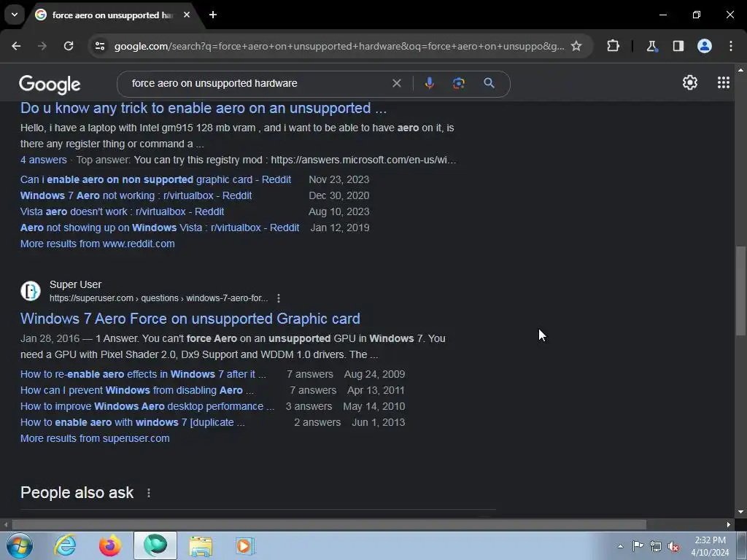Viewport: 747px width, 560px height.
Task: Click the superuser.com URL breadcrumb
Action: [x=158, y=298]
